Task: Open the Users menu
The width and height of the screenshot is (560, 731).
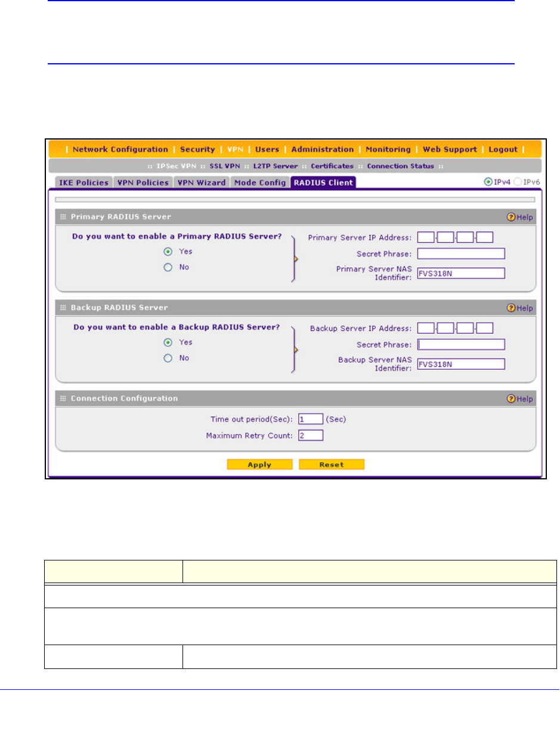Action: [x=267, y=150]
